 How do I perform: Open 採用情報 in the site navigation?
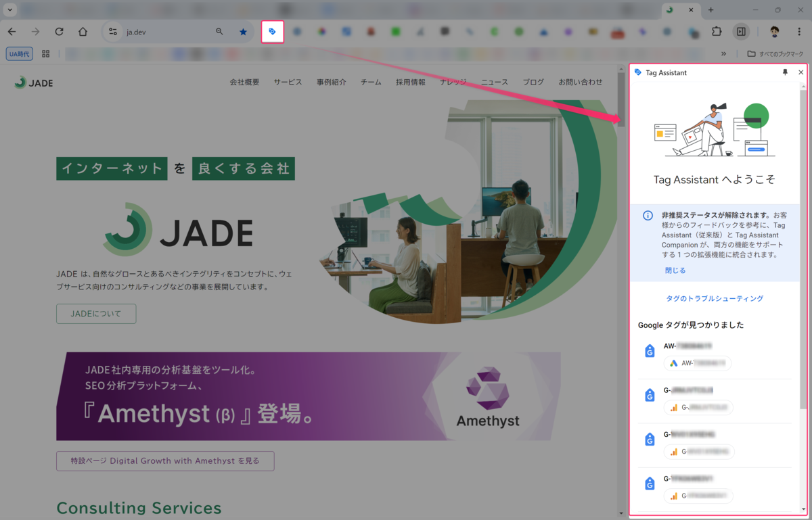point(411,82)
